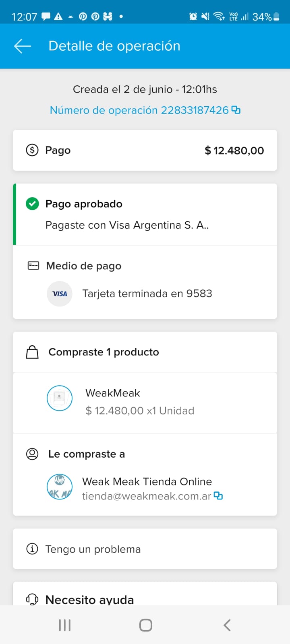Tap the info icon beside Tengo un problema
Screen dimensions: 290x644
[32, 549]
